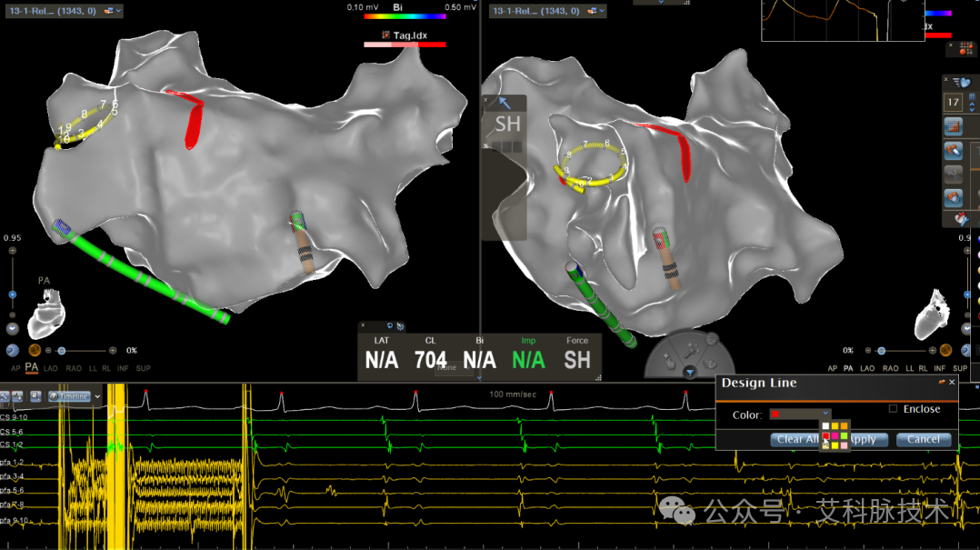Enable the Enclose checkbox

[x=893, y=409]
